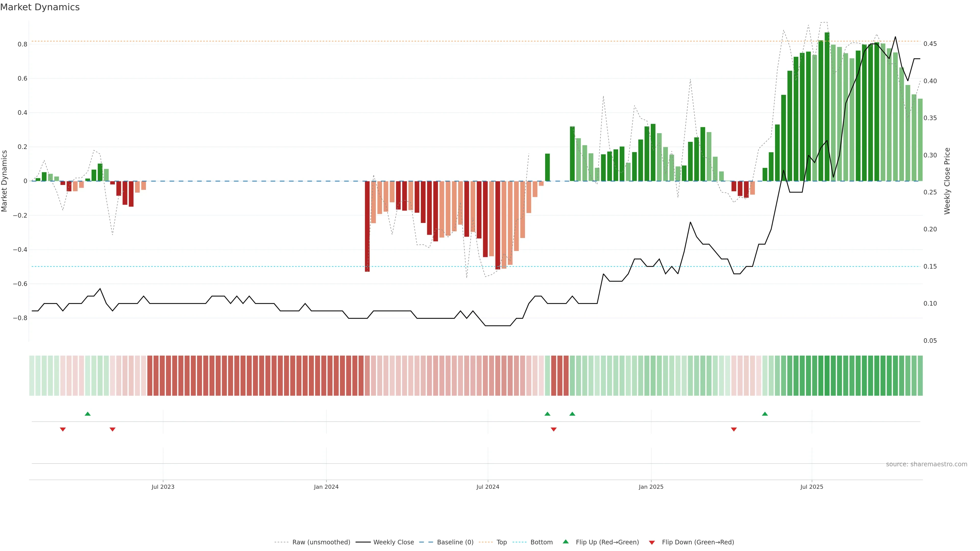Click the Market Dynamics chart title
Image resolution: width=980 pixels, height=551 pixels.
(40, 7)
